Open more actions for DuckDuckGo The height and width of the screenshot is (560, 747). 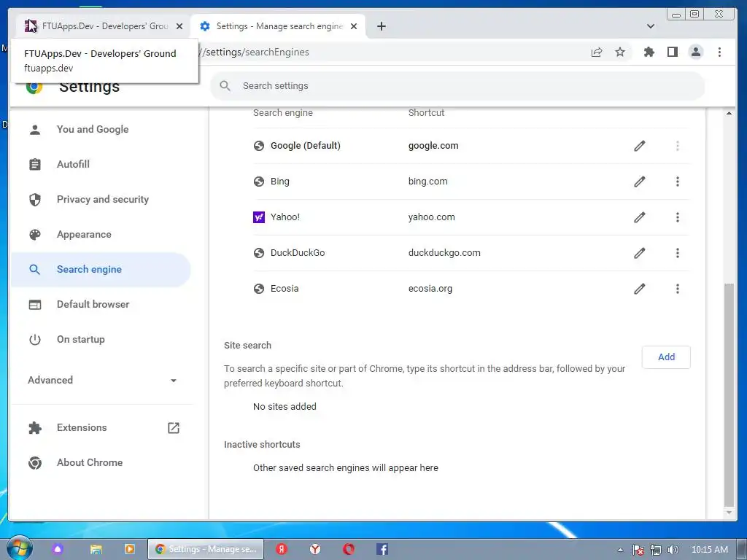point(678,253)
